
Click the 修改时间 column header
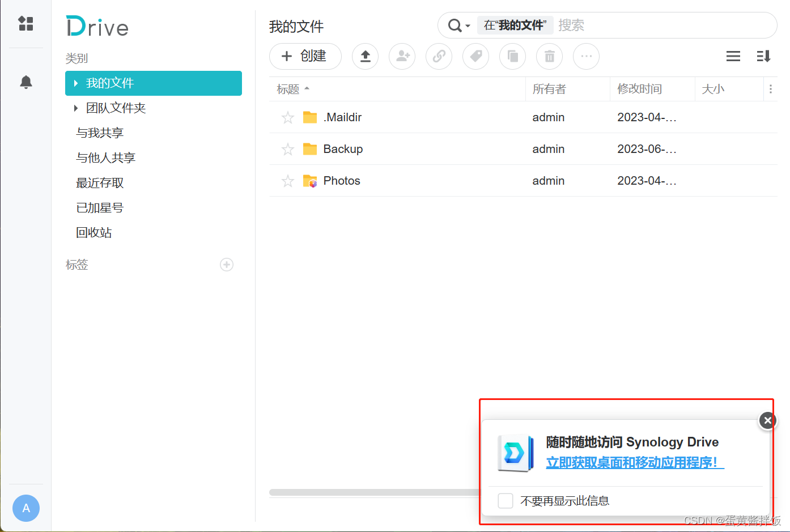tap(653, 89)
